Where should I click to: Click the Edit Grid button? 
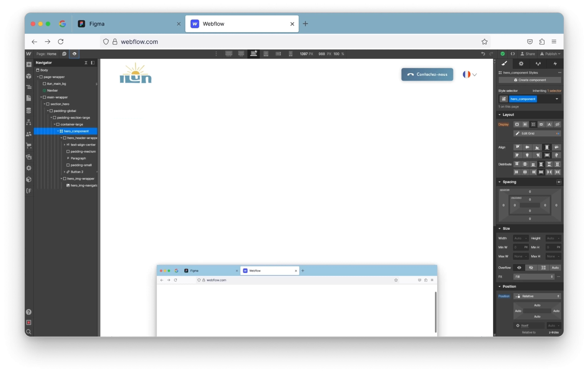click(537, 133)
